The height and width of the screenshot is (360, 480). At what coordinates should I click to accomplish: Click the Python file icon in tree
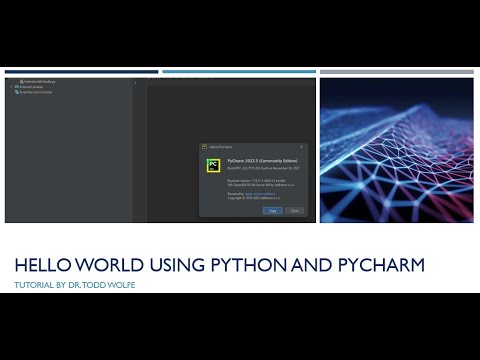[22, 81]
